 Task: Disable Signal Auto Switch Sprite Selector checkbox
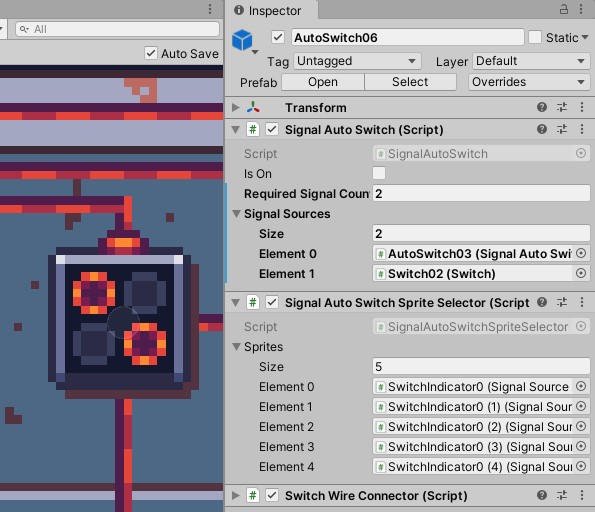click(272, 302)
